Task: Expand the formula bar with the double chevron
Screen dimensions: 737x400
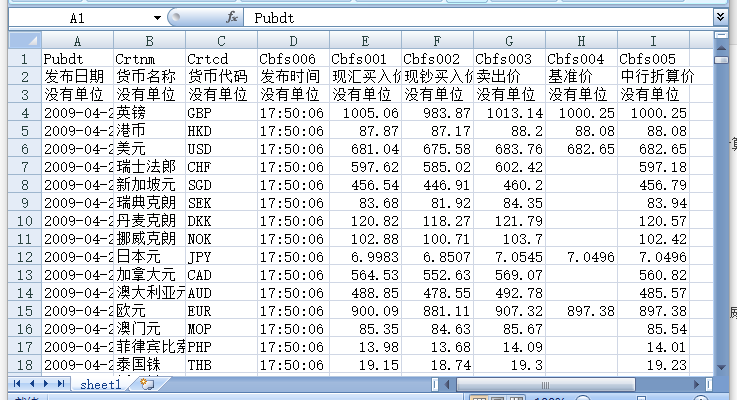Action: [720, 17]
